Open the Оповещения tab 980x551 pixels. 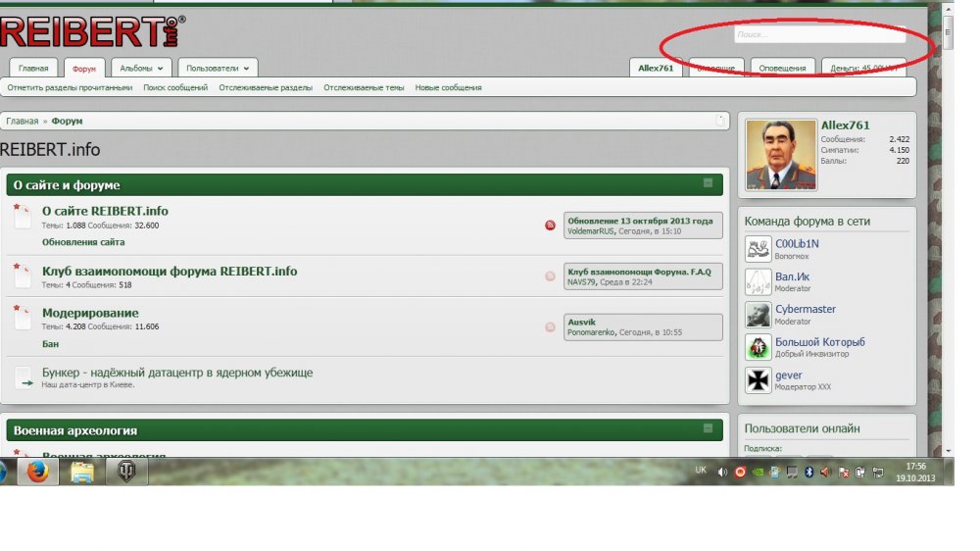(x=782, y=69)
